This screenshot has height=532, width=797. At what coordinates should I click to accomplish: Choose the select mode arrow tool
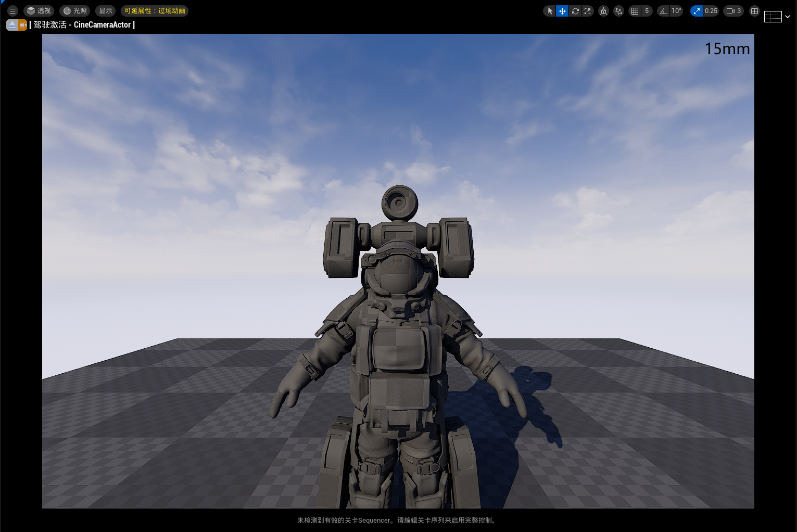click(550, 11)
